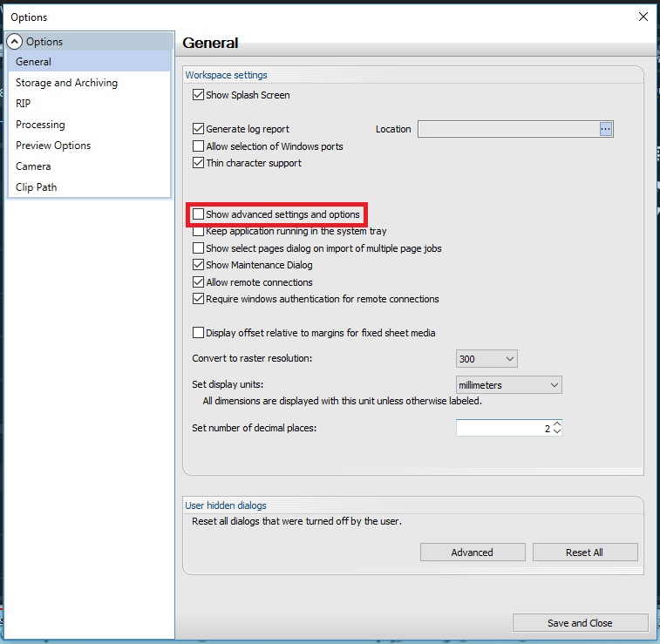The height and width of the screenshot is (644, 660).
Task: Uncheck Show Maintenance Dialog
Action: click(x=198, y=265)
